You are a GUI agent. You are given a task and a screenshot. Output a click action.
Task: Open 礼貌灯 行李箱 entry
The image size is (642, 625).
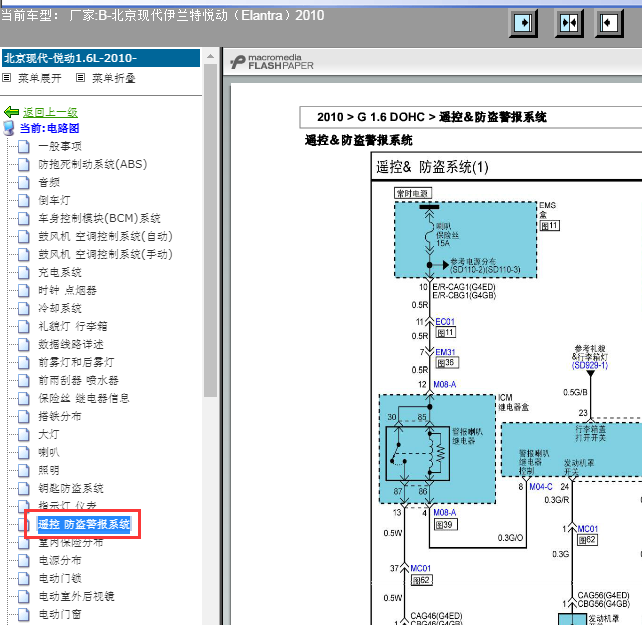click(72, 326)
